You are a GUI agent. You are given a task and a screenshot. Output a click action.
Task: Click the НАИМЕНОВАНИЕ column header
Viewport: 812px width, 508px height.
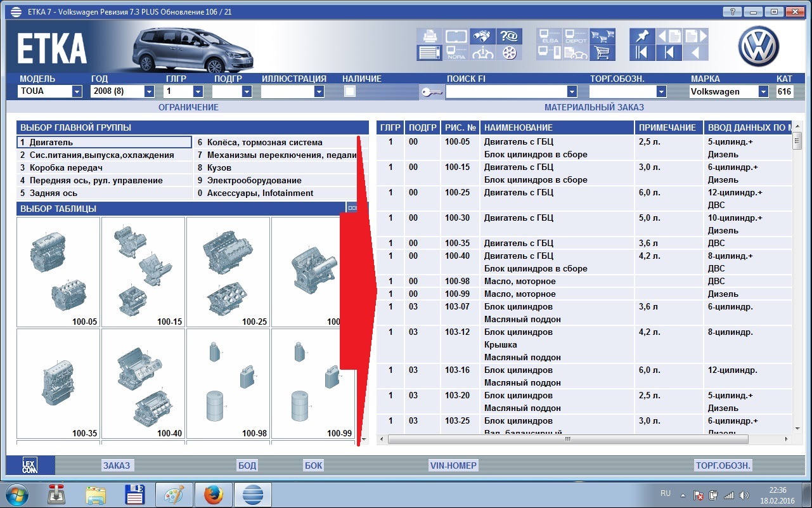click(x=557, y=127)
